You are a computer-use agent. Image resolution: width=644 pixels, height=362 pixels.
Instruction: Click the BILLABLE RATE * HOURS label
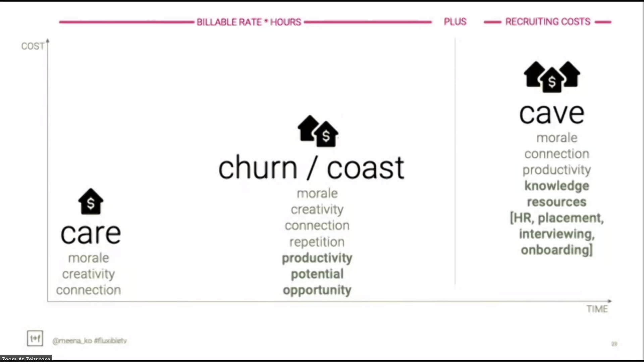[x=248, y=22]
